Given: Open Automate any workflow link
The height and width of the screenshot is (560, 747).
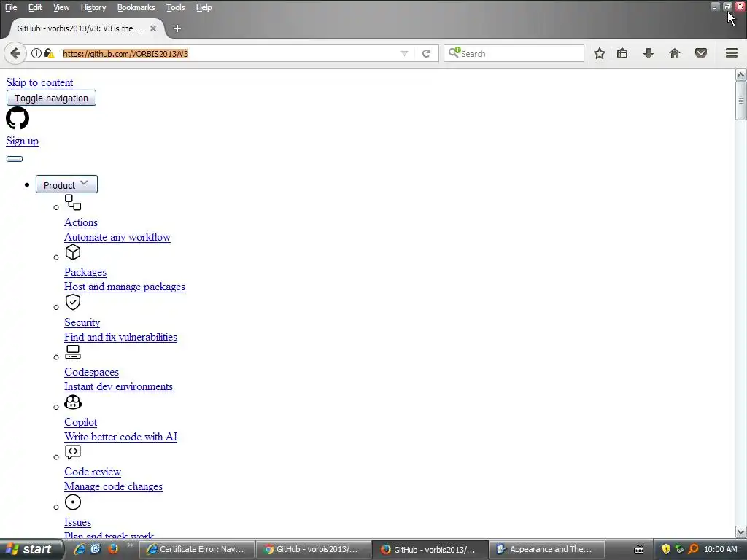Looking at the screenshot, I should pyautogui.click(x=117, y=237).
